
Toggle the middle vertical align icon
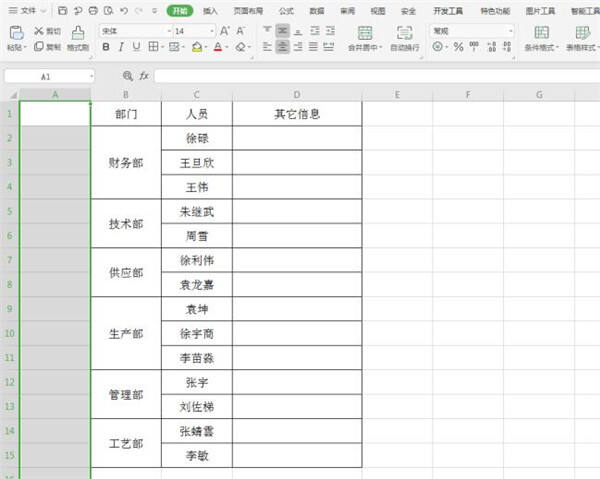[283, 31]
